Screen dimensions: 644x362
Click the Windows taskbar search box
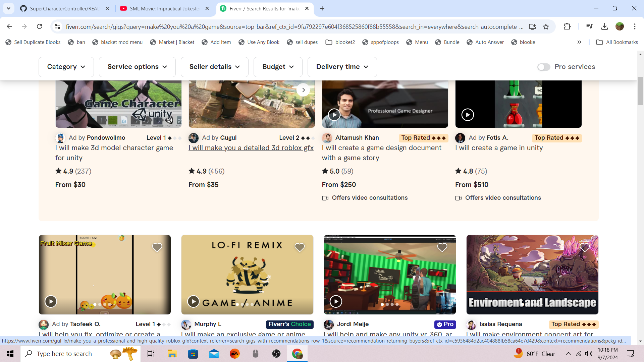64,354
